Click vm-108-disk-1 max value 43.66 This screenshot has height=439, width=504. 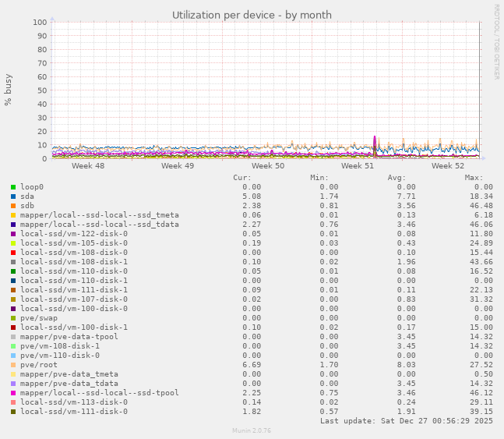pyautogui.click(x=481, y=262)
